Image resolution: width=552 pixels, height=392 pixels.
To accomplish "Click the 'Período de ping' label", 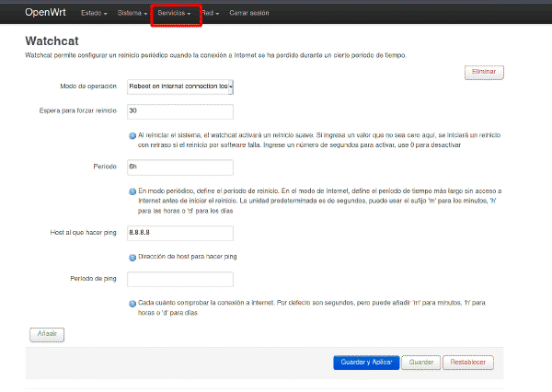I will pyautogui.click(x=93, y=279).
